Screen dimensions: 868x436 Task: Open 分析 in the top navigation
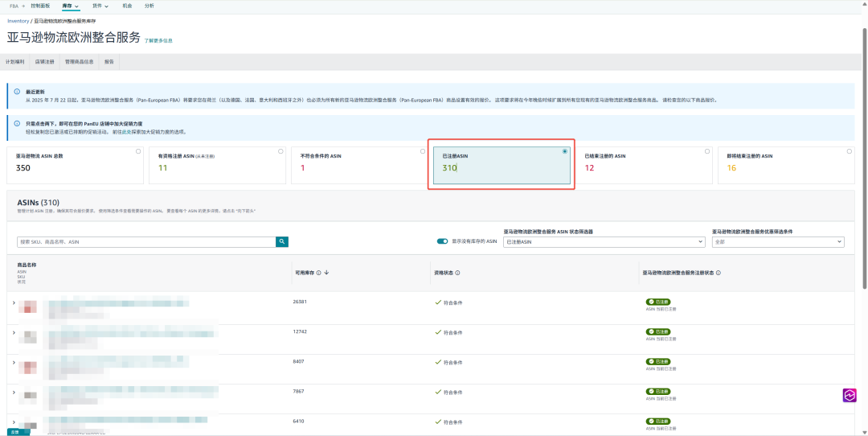(x=149, y=6)
